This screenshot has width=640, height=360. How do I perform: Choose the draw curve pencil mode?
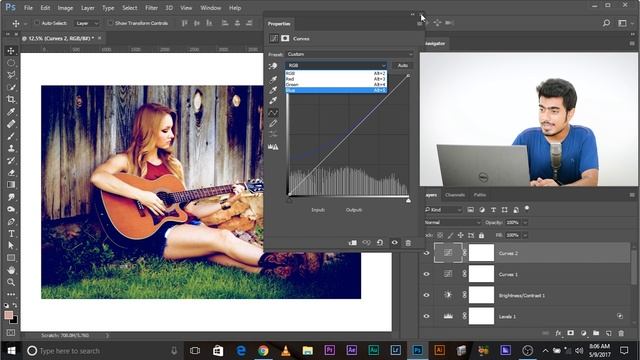pos(273,123)
